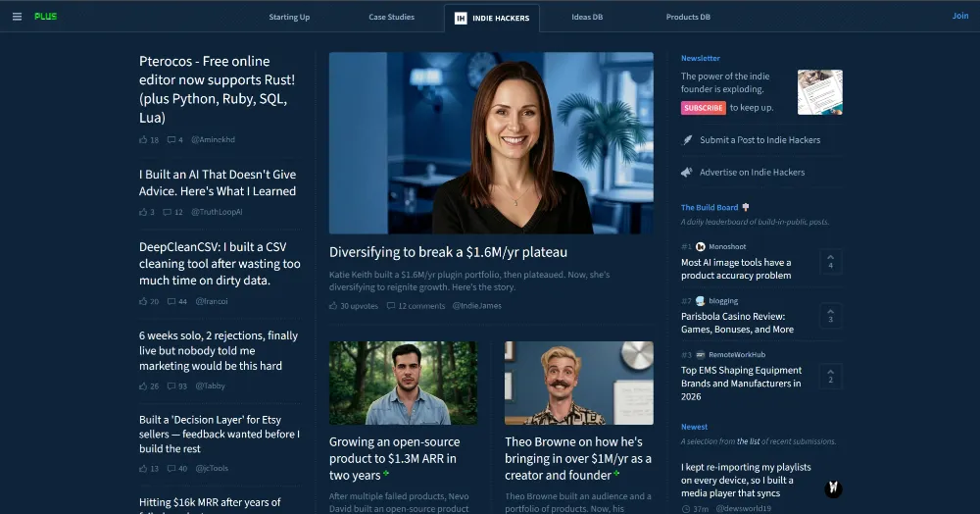Click comment icon on '6 weeks solo' post
Viewport: 980px width, 514px height.
click(171, 386)
